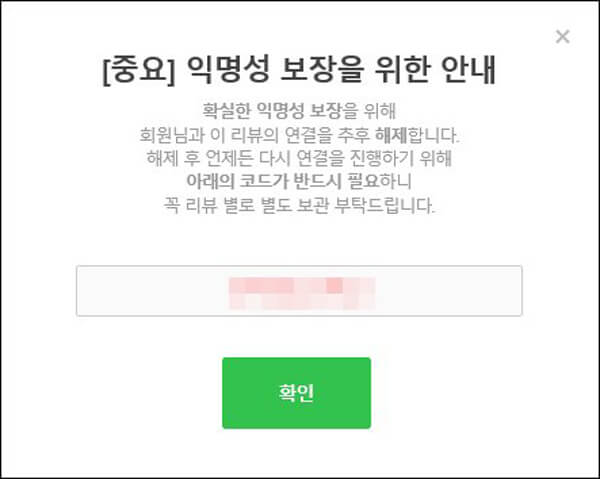Select the blurred pink code text
The image size is (600, 479).
(302, 293)
